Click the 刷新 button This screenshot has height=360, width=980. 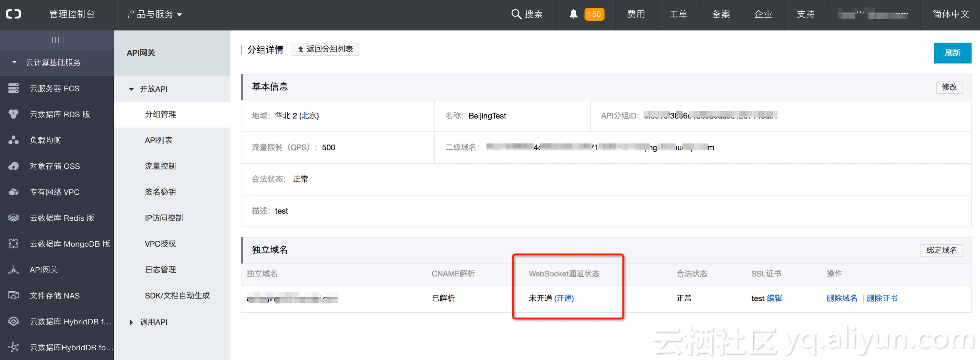click(952, 53)
